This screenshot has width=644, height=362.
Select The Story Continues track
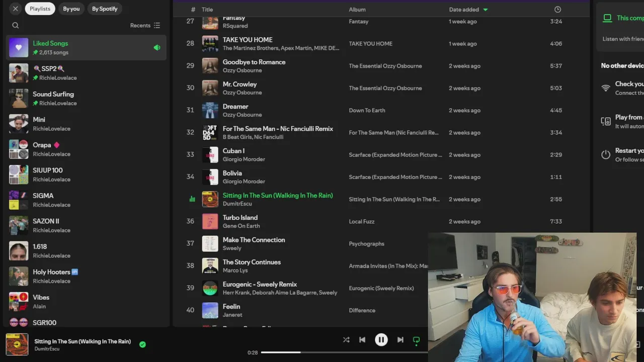click(252, 262)
